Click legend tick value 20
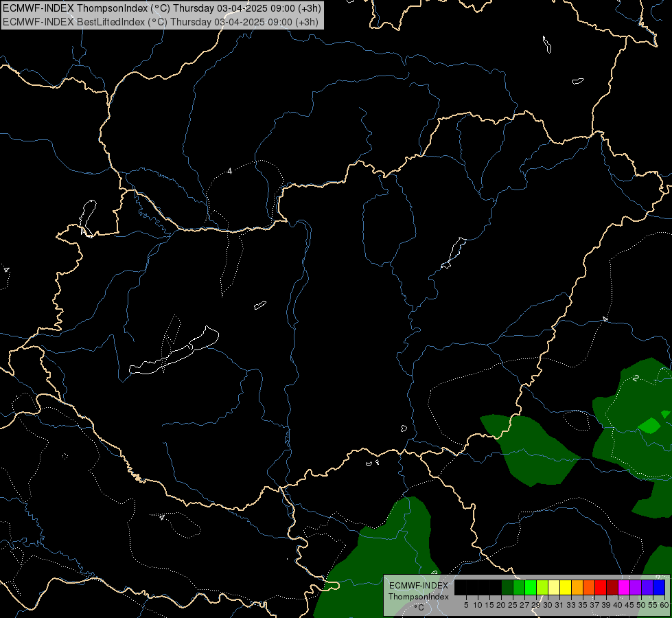The image size is (672, 618). tap(501, 605)
